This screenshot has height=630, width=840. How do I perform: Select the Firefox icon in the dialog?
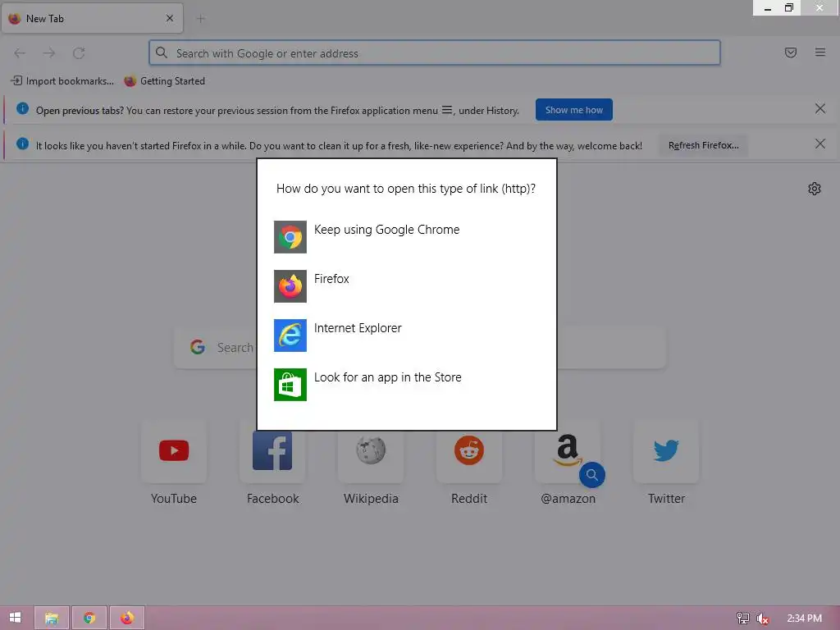tap(290, 286)
